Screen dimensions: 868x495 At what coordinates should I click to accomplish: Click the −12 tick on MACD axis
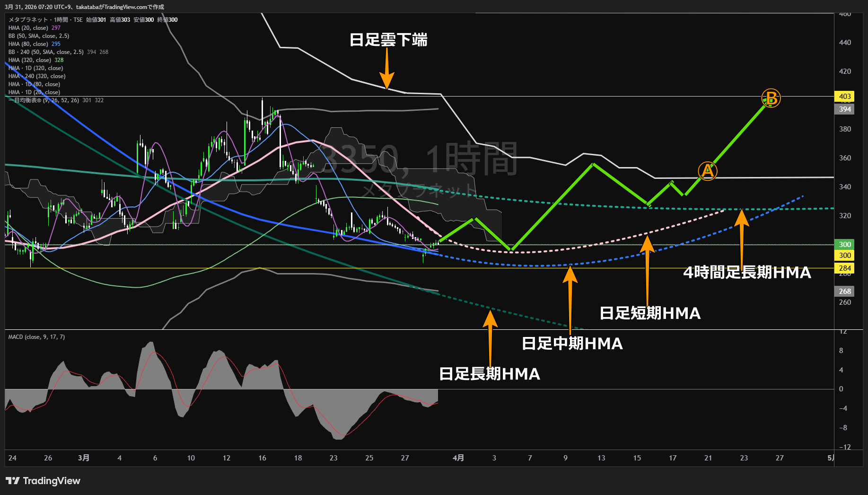point(845,447)
